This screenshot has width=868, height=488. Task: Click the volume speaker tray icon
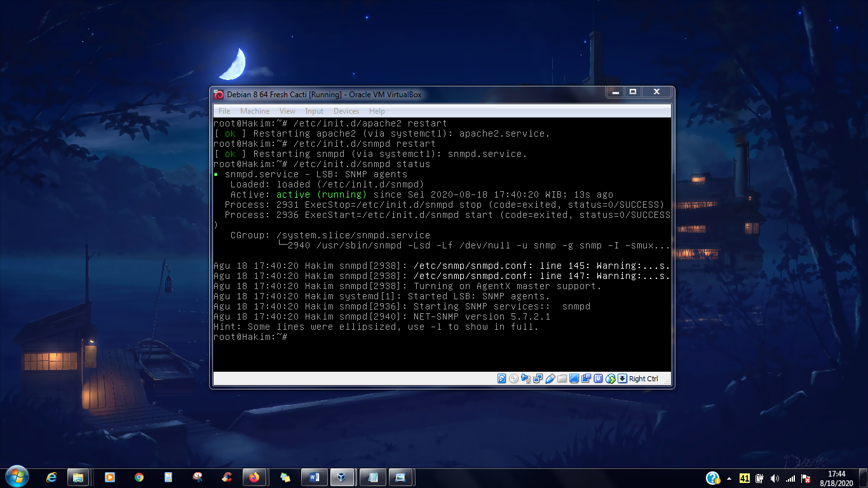coord(775,478)
